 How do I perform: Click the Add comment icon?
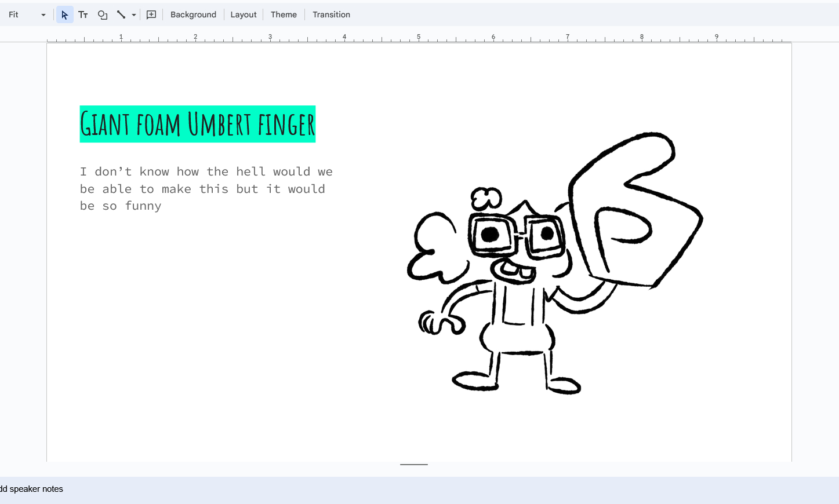pos(151,15)
